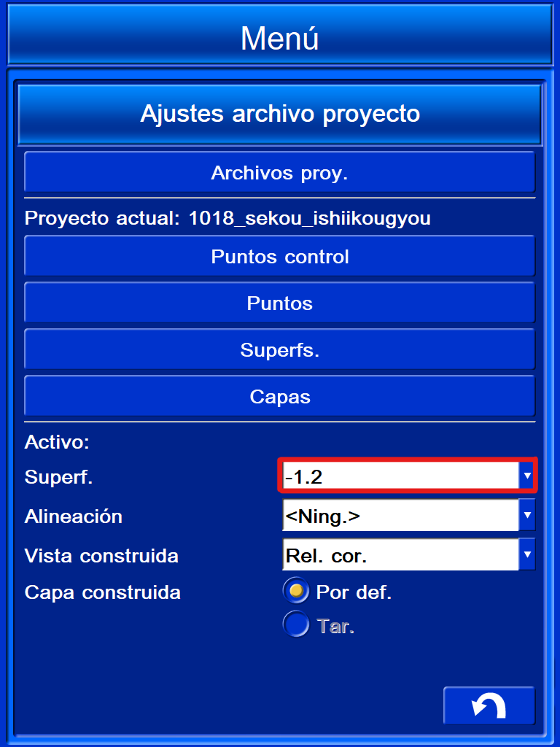This screenshot has width=560, height=747.
Task: Click the <Ning.> alignment value field
Action: (400, 515)
